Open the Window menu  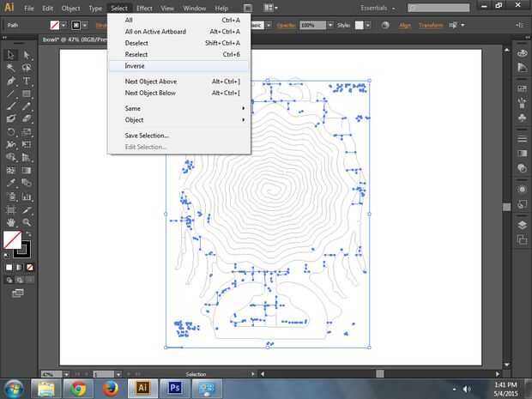tap(194, 8)
